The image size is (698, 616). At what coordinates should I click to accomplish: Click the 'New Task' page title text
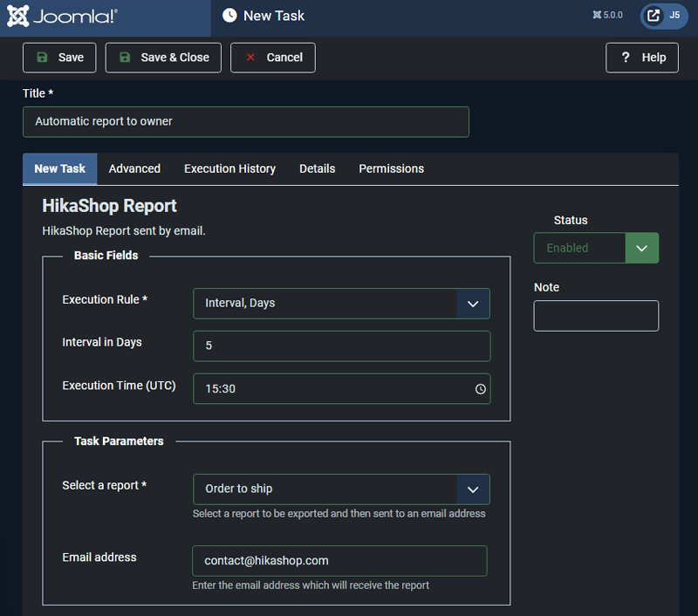(x=274, y=16)
